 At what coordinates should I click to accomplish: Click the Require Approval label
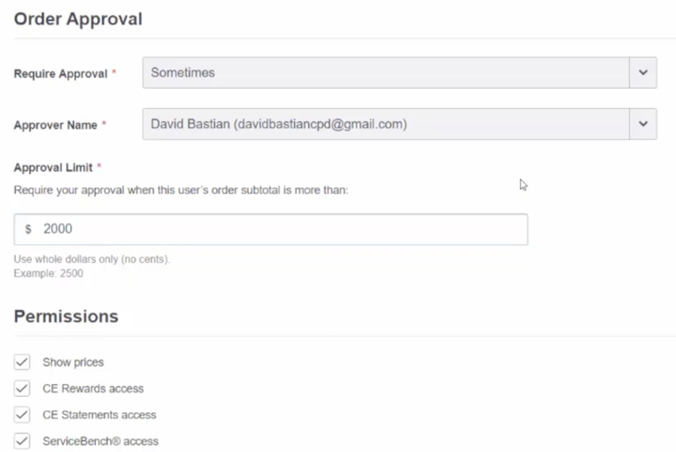60,74
